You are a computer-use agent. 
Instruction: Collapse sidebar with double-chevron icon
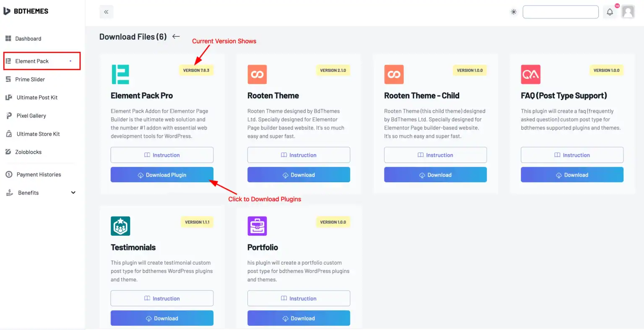click(x=106, y=12)
